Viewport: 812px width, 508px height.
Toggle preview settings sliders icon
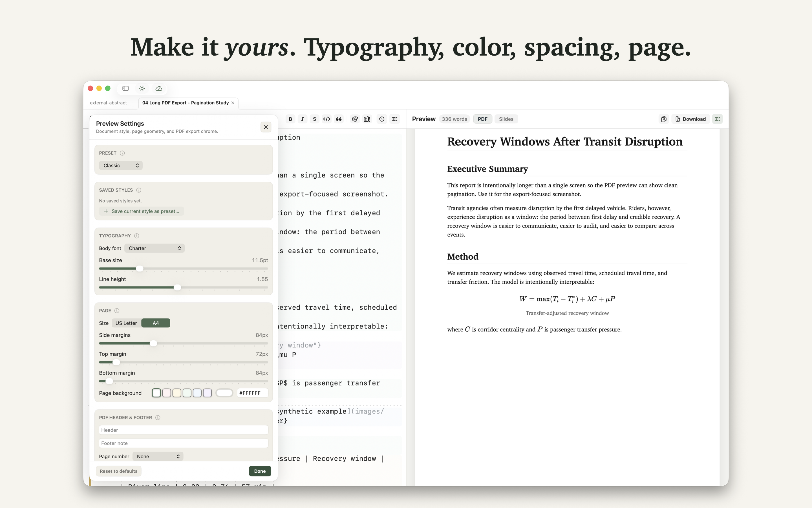(717, 119)
